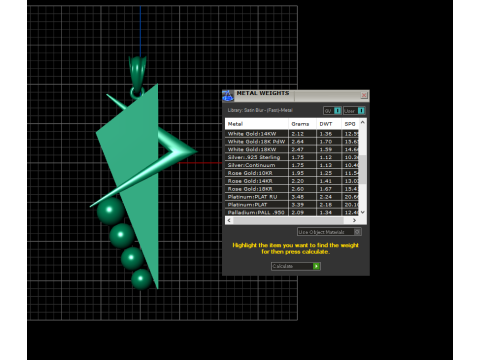Click the horizontal scrollbar thumb

(x=288, y=220)
